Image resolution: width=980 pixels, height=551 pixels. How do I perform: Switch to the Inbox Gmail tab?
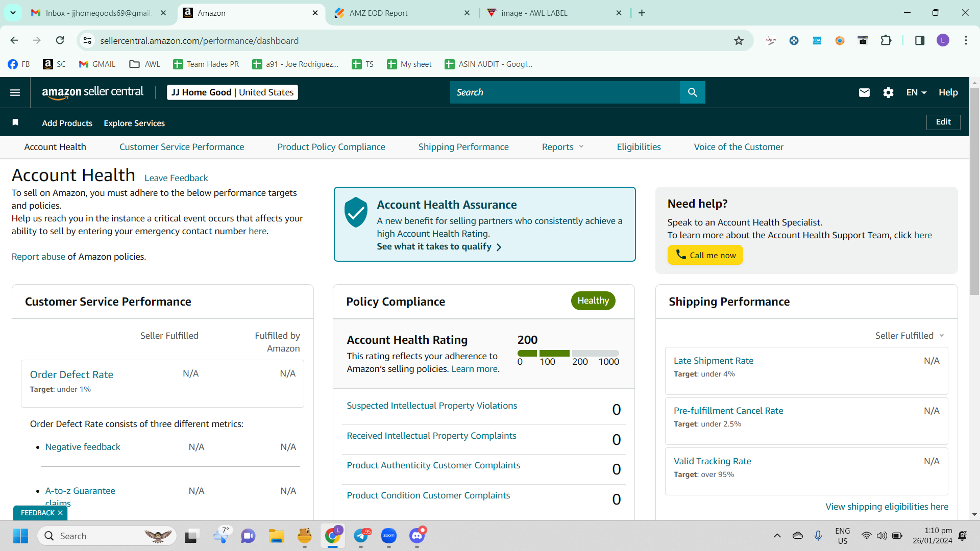98,13
